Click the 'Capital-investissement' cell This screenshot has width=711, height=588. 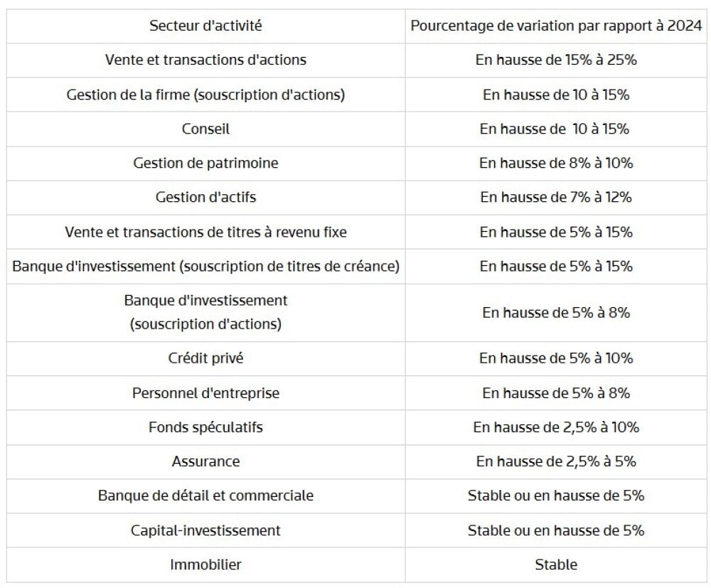pos(205,530)
